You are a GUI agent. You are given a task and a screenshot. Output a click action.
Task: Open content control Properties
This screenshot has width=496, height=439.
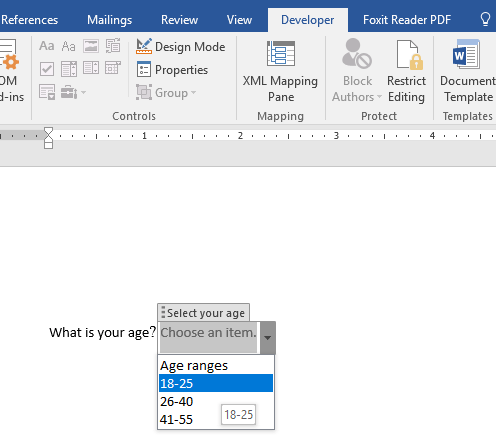172,70
